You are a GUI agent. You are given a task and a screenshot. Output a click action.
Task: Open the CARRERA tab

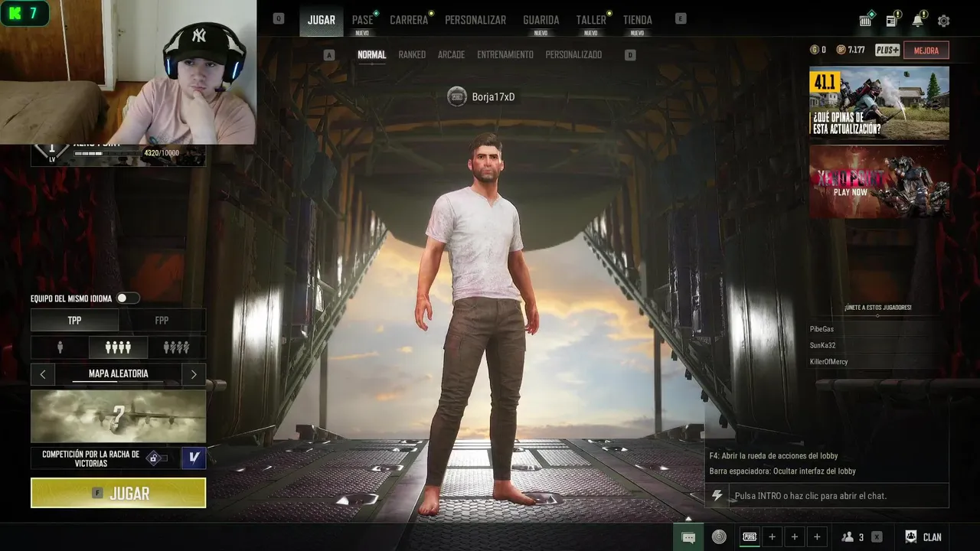tap(409, 21)
